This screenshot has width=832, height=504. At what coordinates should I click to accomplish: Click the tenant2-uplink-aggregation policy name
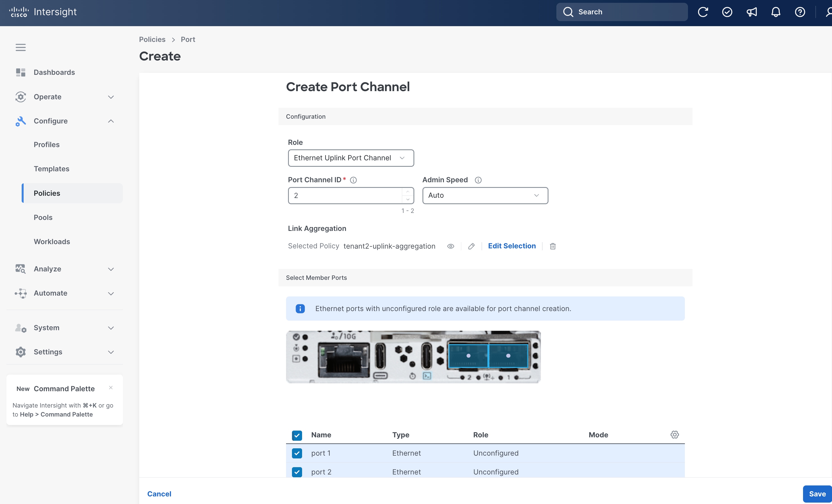(389, 246)
